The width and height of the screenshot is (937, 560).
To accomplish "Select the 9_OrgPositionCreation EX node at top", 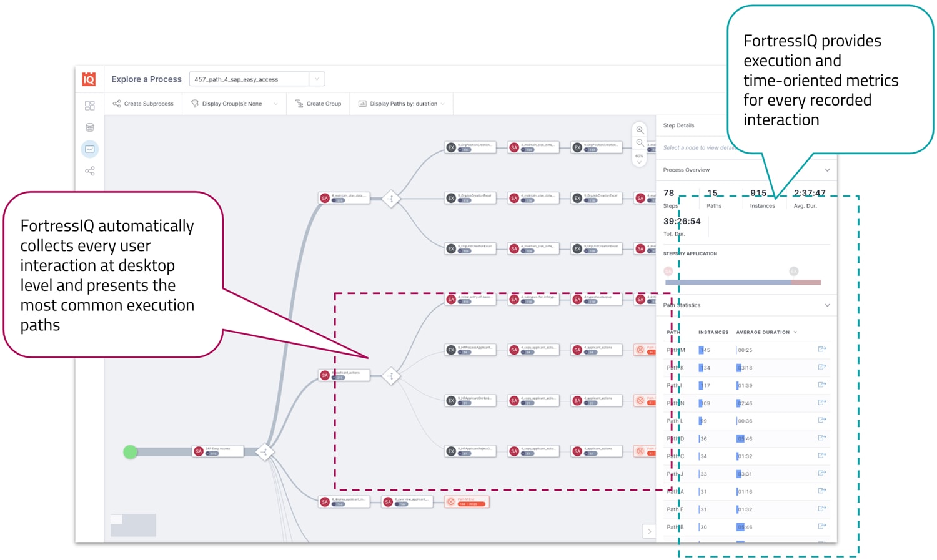I will (470, 147).
